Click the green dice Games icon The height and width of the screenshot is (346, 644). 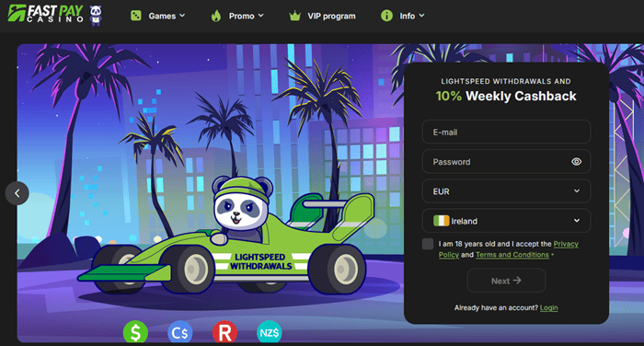(x=135, y=16)
